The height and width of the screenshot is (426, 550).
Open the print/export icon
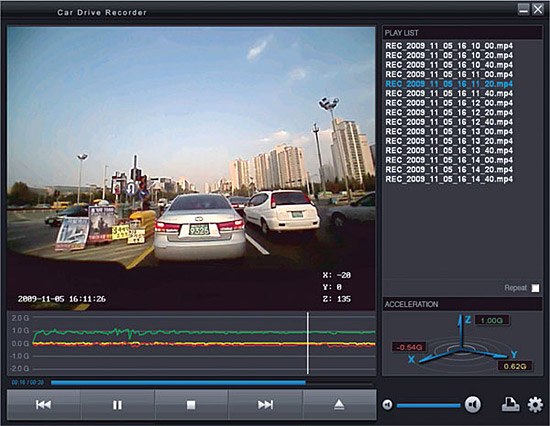(510, 404)
